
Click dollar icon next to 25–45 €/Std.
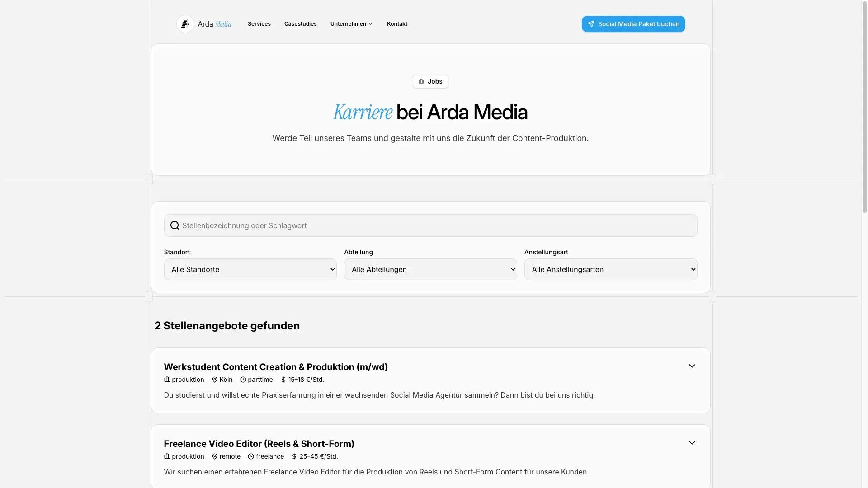pyautogui.click(x=294, y=456)
